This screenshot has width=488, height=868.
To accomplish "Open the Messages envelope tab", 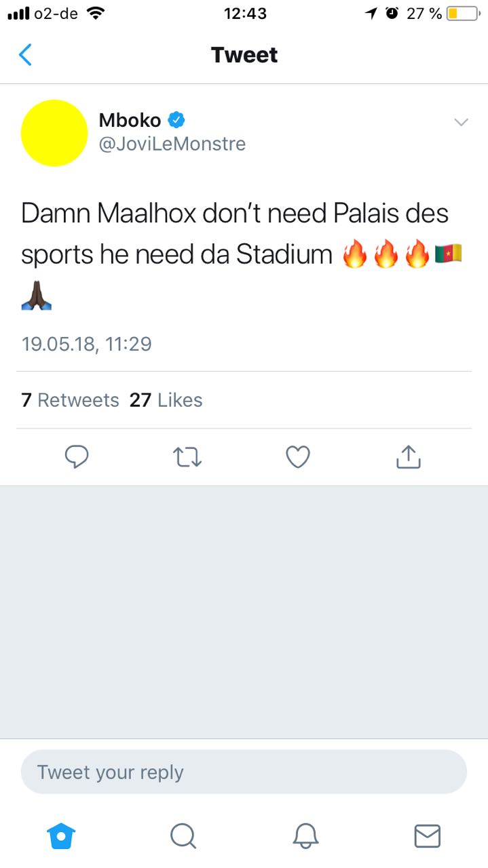I will pyautogui.click(x=427, y=835).
